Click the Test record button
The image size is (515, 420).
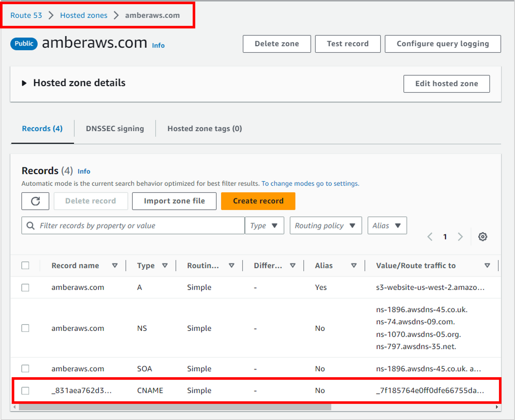click(x=348, y=44)
